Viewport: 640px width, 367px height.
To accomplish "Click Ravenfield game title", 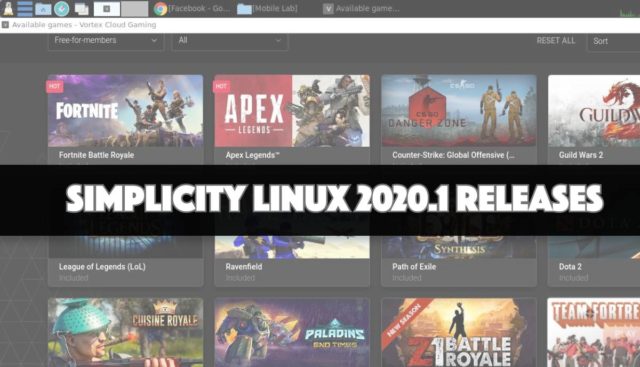I will (244, 267).
